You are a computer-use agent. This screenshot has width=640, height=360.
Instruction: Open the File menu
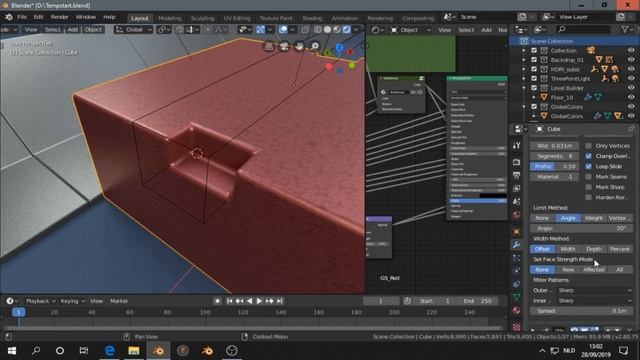coord(22,17)
